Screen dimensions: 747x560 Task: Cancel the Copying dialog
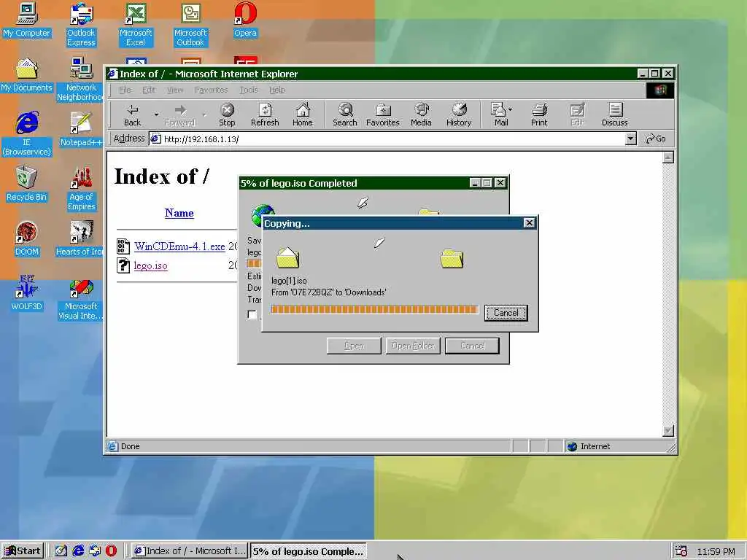click(506, 313)
